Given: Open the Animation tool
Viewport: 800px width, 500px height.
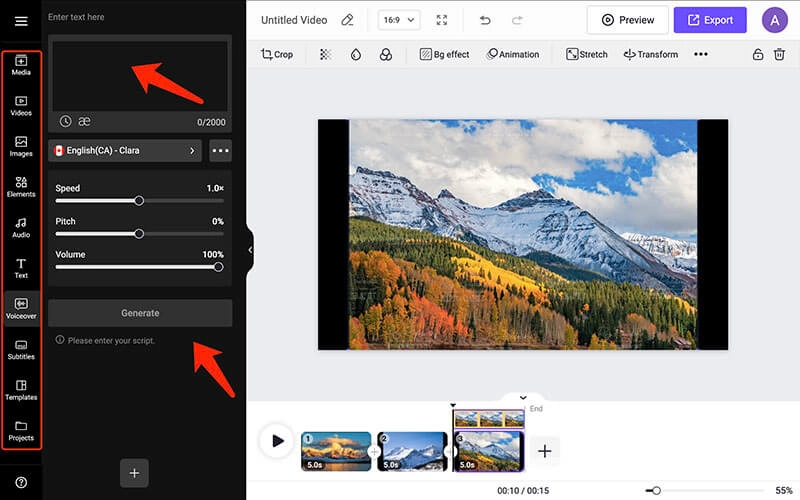Looking at the screenshot, I should [x=512, y=54].
